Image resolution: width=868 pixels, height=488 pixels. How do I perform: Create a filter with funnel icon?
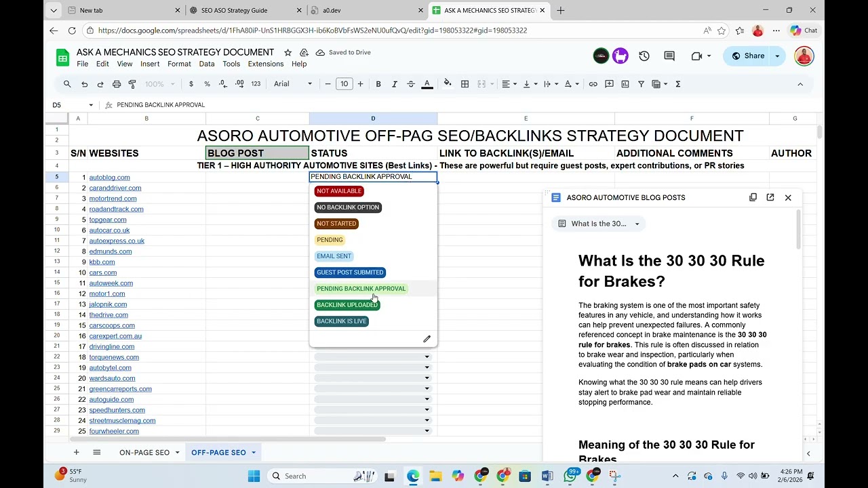click(x=641, y=84)
